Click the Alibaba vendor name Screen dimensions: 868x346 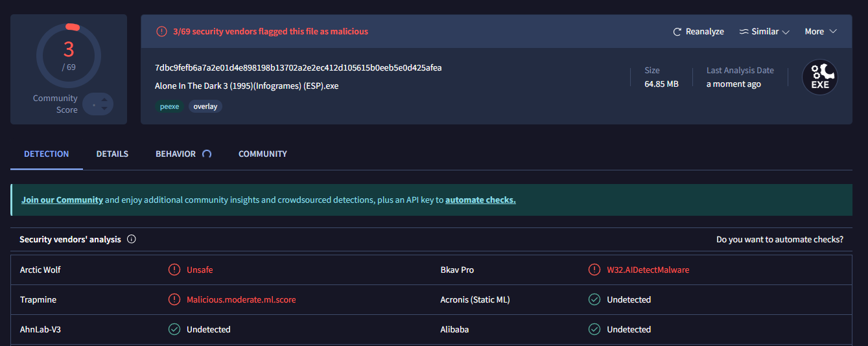pyautogui.click(x=454, y=329)
